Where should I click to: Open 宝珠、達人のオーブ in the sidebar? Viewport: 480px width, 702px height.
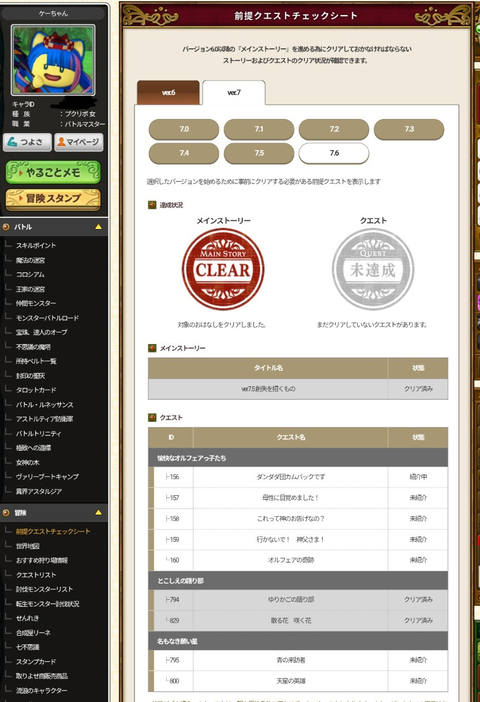coord(42,332)
